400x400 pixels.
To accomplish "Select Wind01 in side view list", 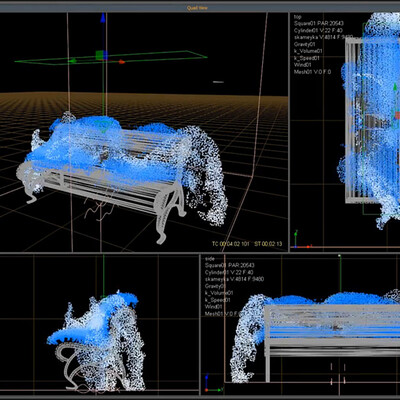I will pyautogui.click(x=214, y=307).
